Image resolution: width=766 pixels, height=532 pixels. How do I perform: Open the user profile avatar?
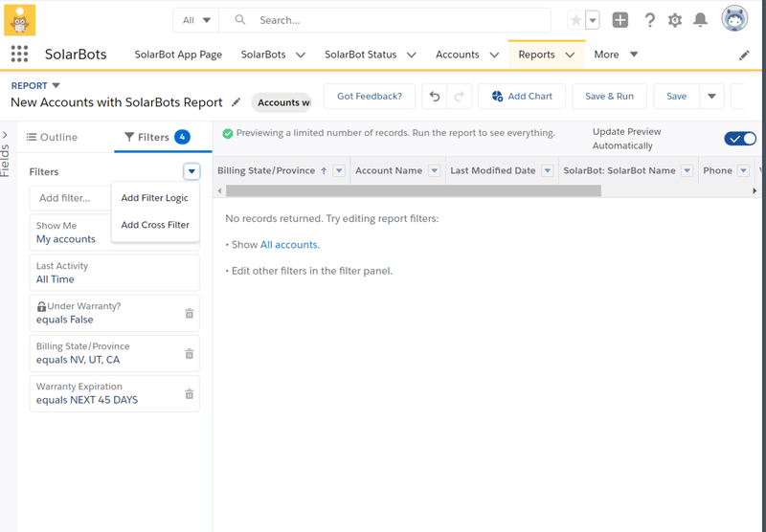click(734, 19)
